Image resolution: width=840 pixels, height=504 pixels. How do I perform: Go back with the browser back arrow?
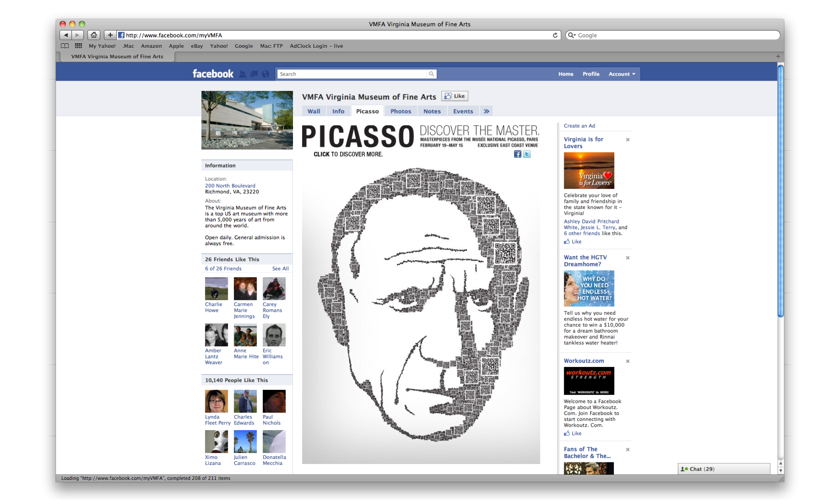[x=66, y=35]
